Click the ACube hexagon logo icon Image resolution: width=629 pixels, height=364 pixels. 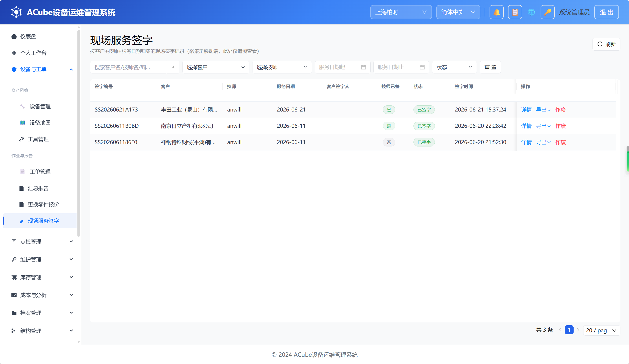tap(16, 12)
